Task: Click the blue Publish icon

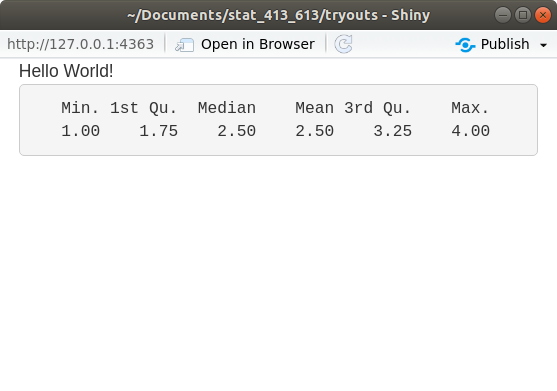Action: 465,45
